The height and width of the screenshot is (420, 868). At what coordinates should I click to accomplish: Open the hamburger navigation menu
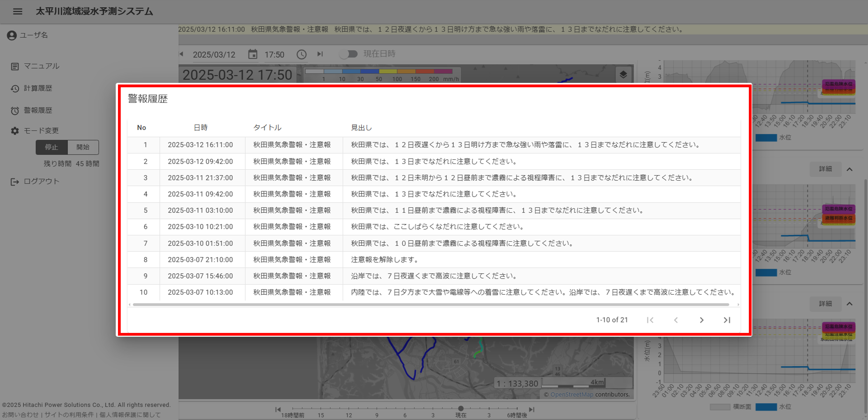[18, 11]
